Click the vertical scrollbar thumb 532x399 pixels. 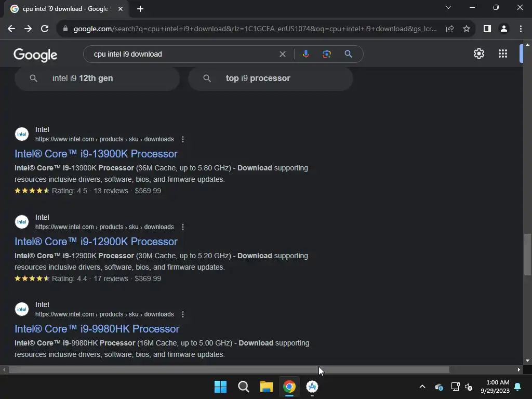point(527,255)
